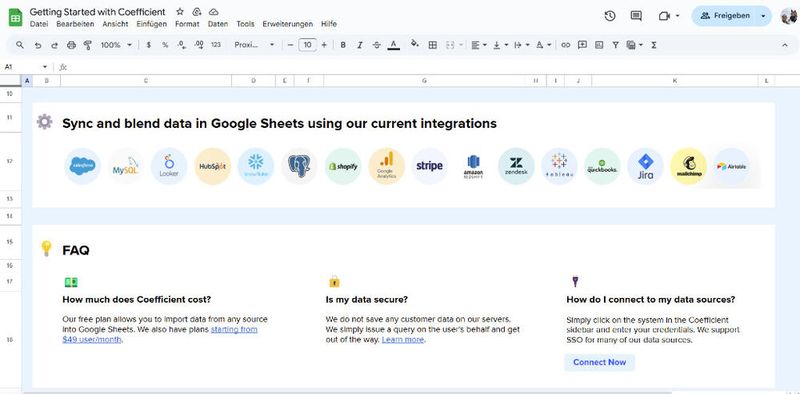Toggle bold formatting
The width and height of the screenshot is (800, 394).
pos(343,45)
